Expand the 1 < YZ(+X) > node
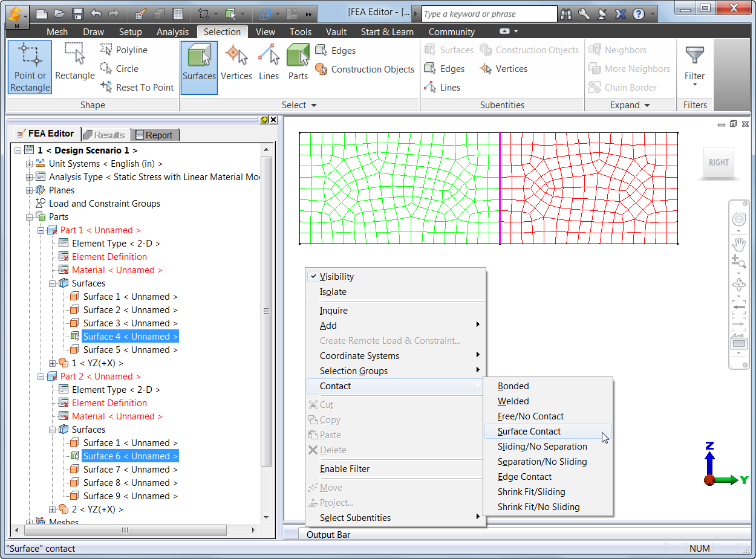The image size is (756, 559). 52,363
